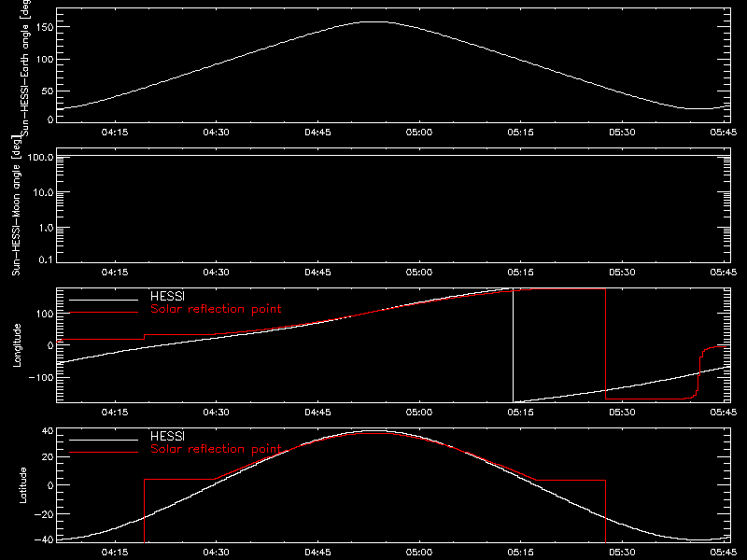This screenshot has width=747, height=560.
Task: Click the red legend line in Longitude plot
Action: click(104, 313)
